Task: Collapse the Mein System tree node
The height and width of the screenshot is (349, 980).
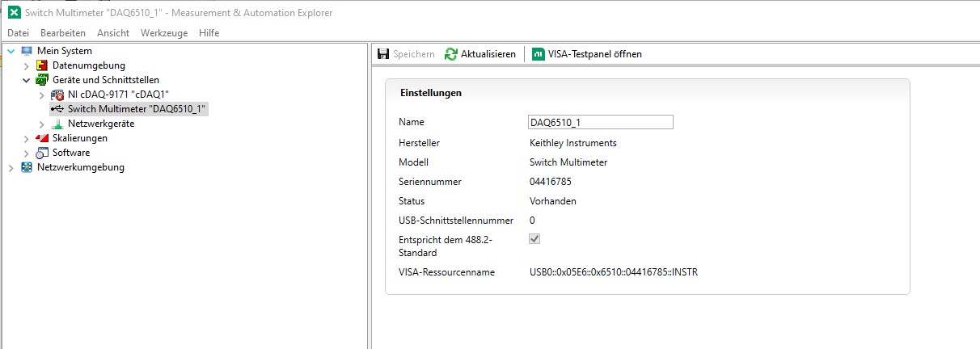Action: [11, 51]
